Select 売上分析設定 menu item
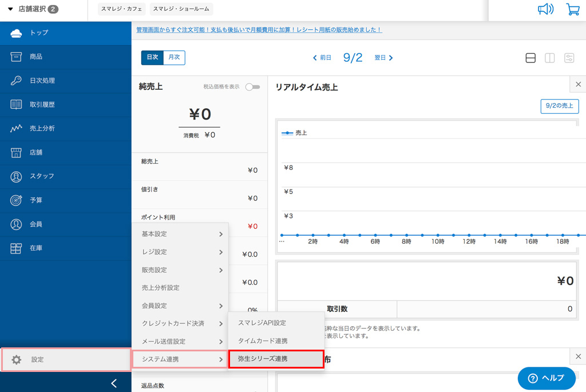Viewport: 586px width, 392px height. tap(180, 288)
